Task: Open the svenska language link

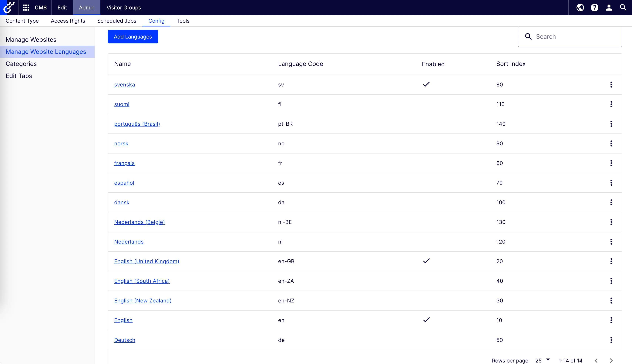Action: click(124, 85)
